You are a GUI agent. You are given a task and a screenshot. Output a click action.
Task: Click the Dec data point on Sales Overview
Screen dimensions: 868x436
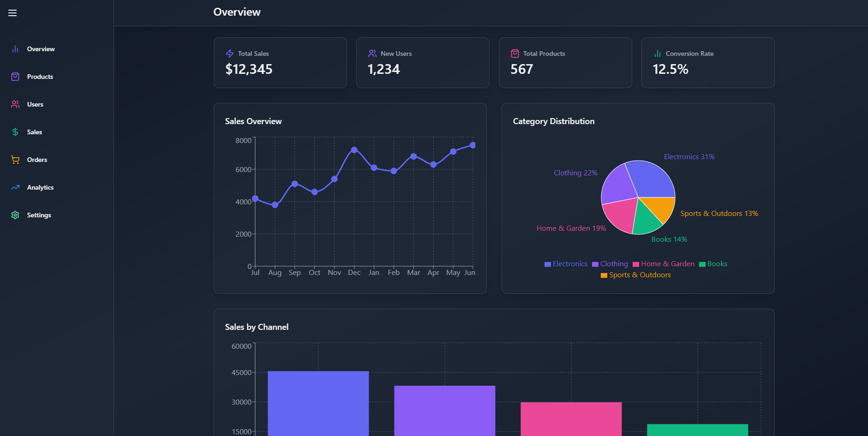point(354,149)
